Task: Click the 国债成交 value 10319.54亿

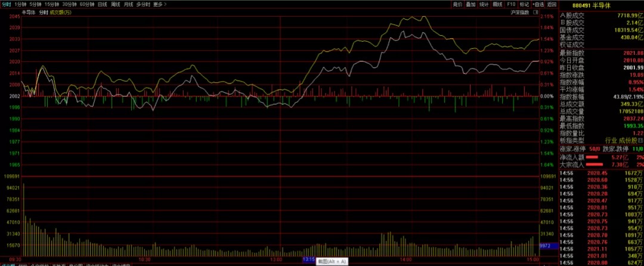Action: (628, 30)
